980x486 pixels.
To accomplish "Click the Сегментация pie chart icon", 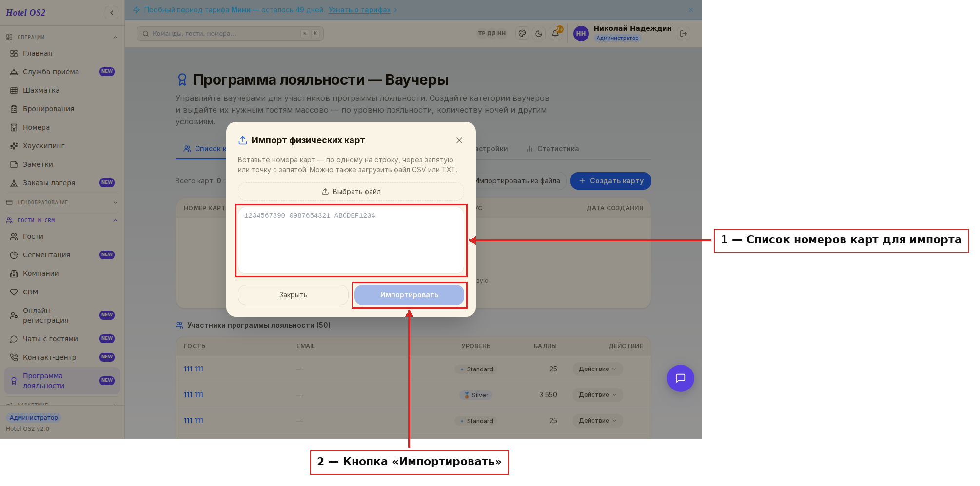I will [x=14, y=255].
